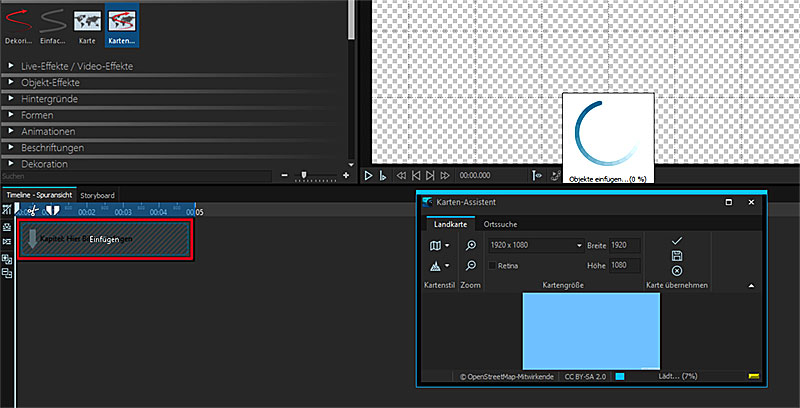Switch to the Ortssuche tab
800x408 pixels.
[501, 224]
